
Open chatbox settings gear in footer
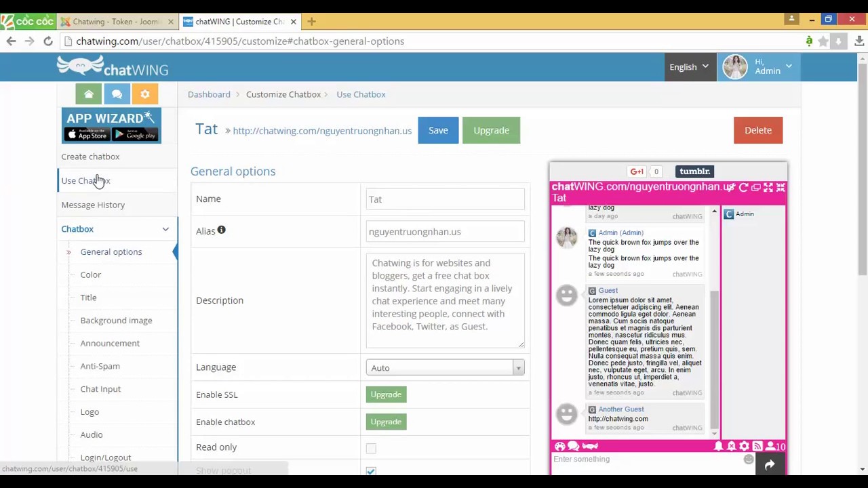[x=744, y=446]
